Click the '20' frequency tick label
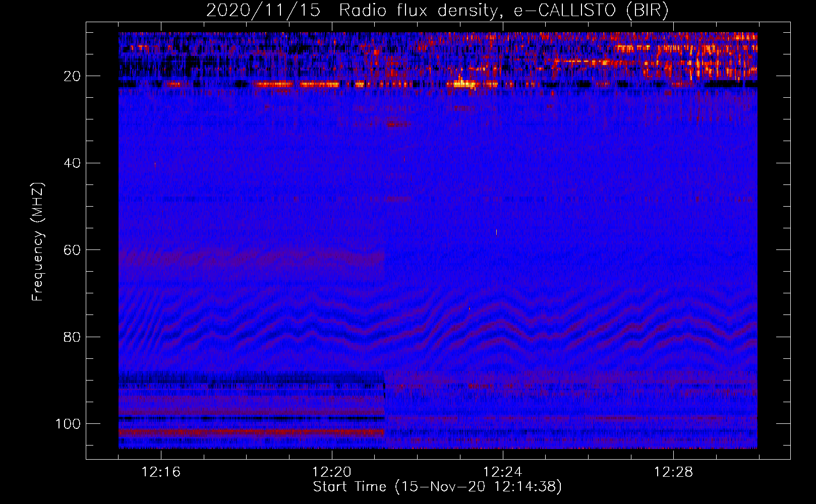The image size is (816, 504). tap(73, 76)
